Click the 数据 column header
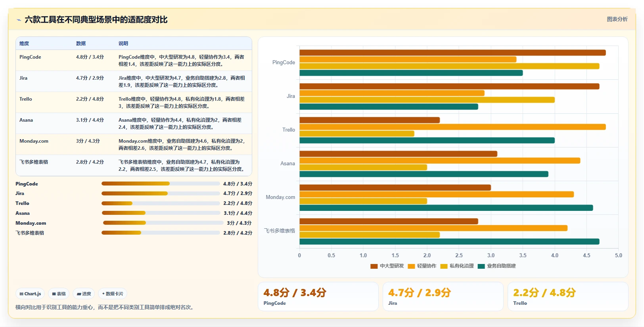The image size is (644, 327). click(81, 44)
